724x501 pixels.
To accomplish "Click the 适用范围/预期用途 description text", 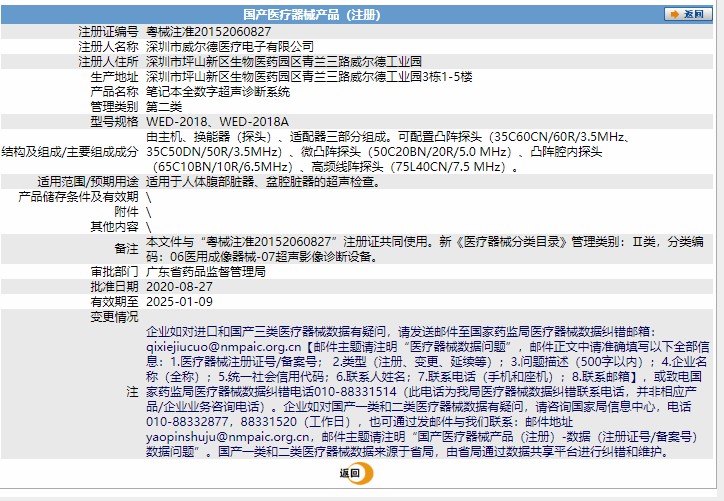I will coord(265,182).
